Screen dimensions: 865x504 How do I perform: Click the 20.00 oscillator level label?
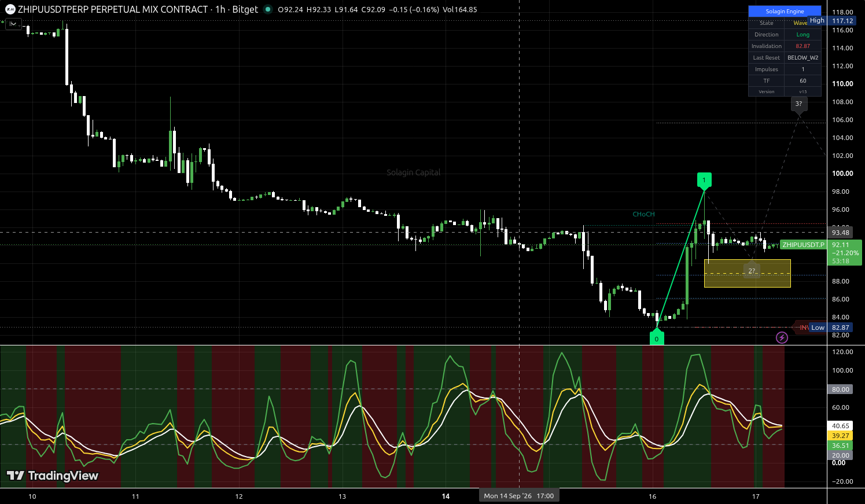coord(841,455)
